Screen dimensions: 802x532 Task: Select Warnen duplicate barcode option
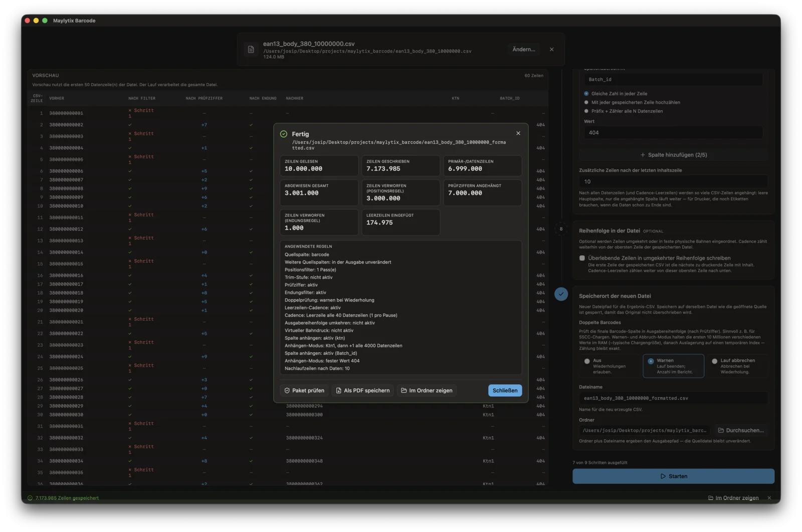(x=673, y=366)
